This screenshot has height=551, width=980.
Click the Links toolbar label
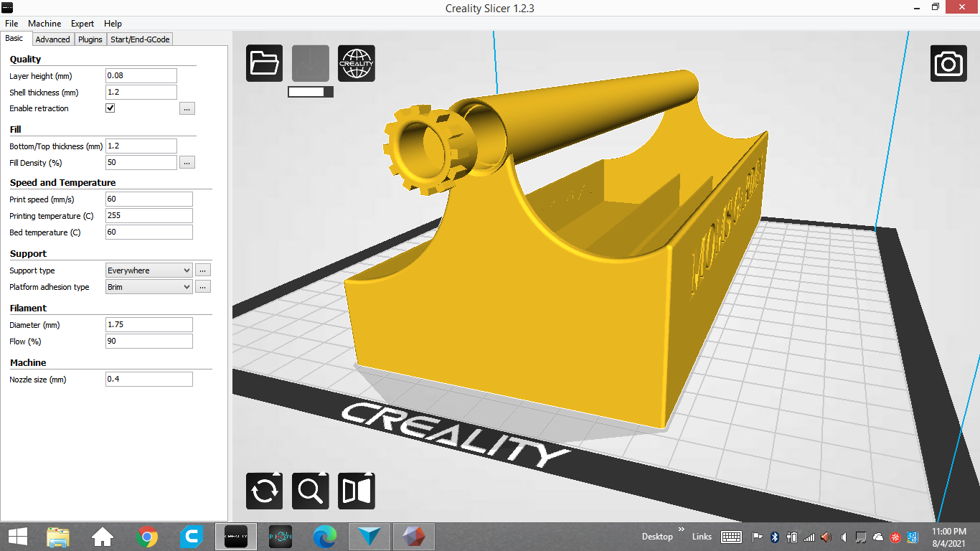[702, 537]
